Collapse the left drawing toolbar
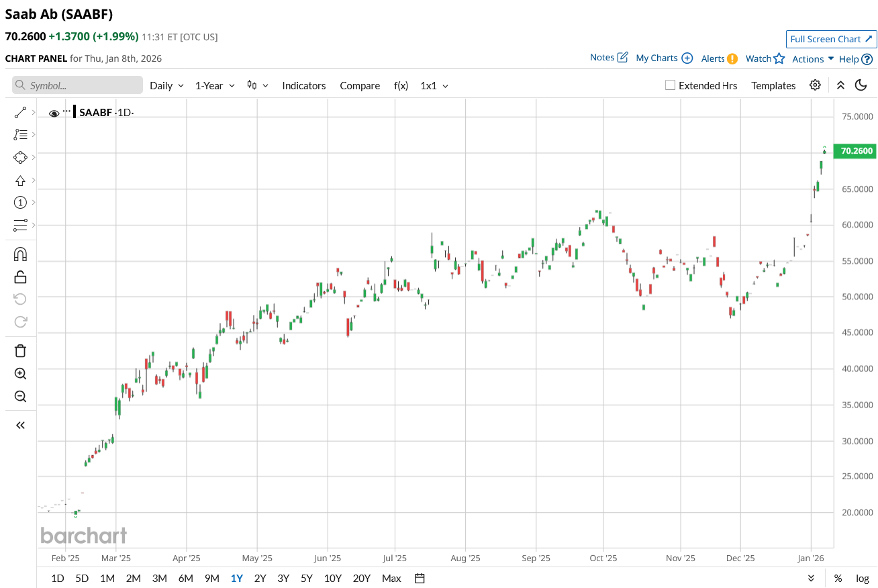This screenshot has width=878, height=588. (x=20, y=425)
